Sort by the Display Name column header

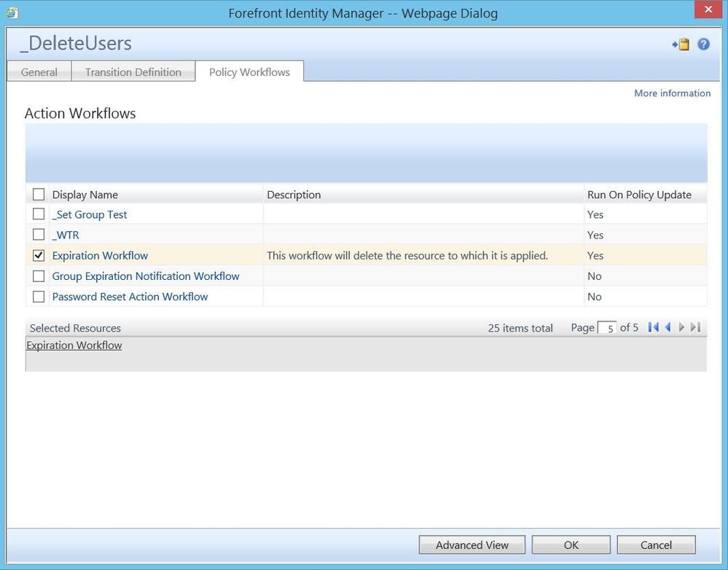[85, 195]
